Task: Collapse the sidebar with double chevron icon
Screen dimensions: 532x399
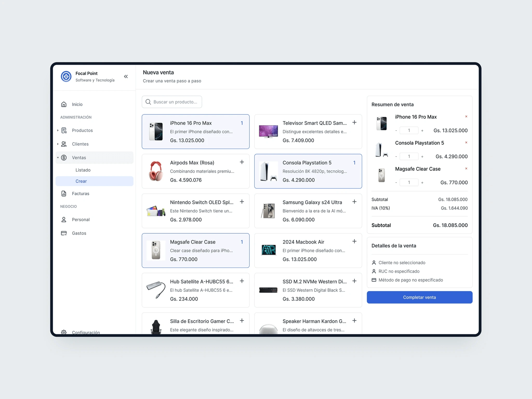Action: (126, 76)
